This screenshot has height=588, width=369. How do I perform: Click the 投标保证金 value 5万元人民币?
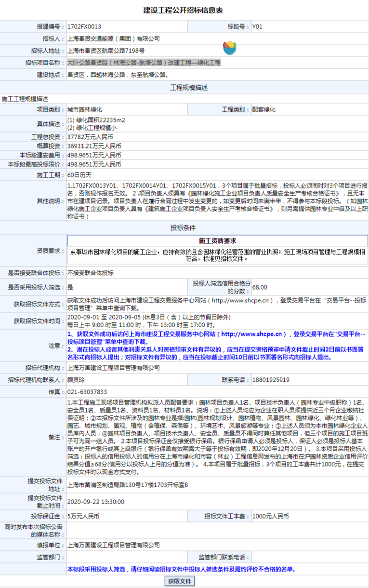pyautogui.click(x=83, y=516)
